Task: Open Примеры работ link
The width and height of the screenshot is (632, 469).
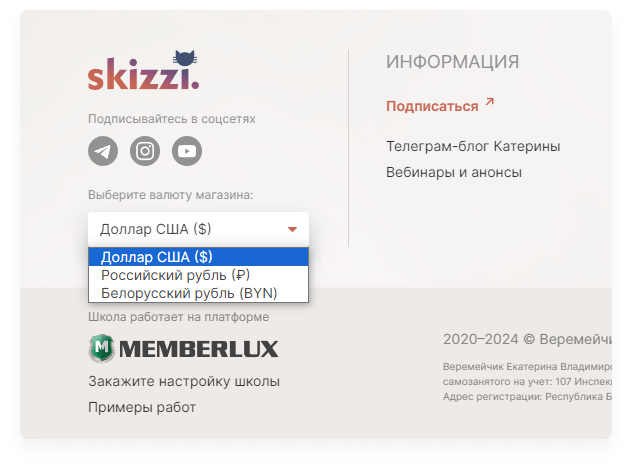Action: (142, 407)
